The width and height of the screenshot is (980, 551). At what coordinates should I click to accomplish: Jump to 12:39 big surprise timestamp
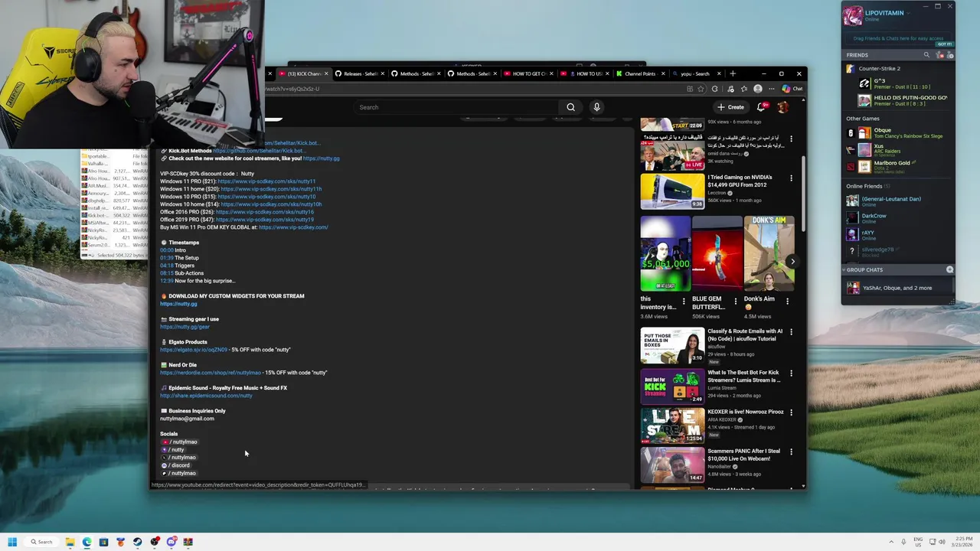(166, 281)
